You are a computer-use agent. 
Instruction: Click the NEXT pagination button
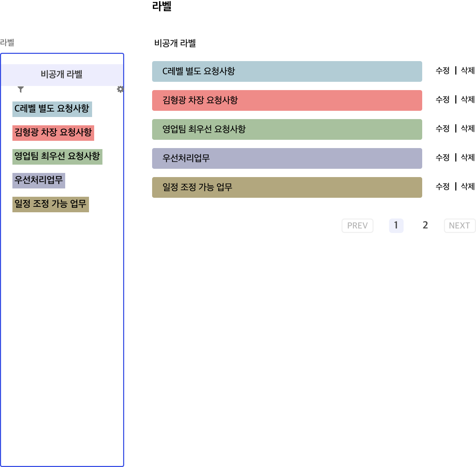click(459, 226)
